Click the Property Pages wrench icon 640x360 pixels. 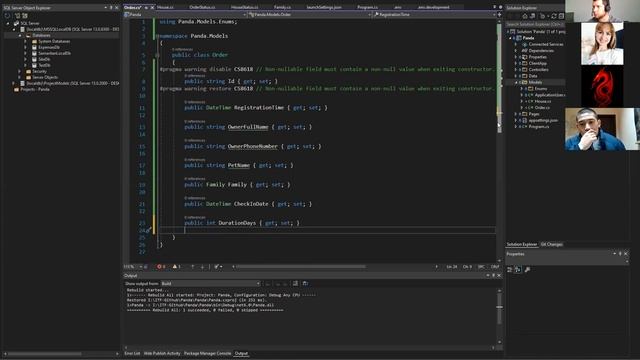[x=527, y=269]
